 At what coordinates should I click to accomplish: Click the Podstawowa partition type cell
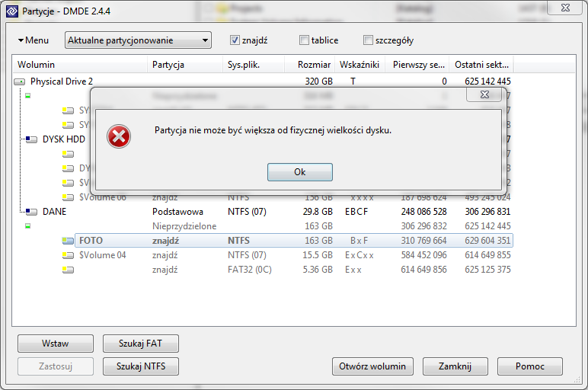(177, 212)
